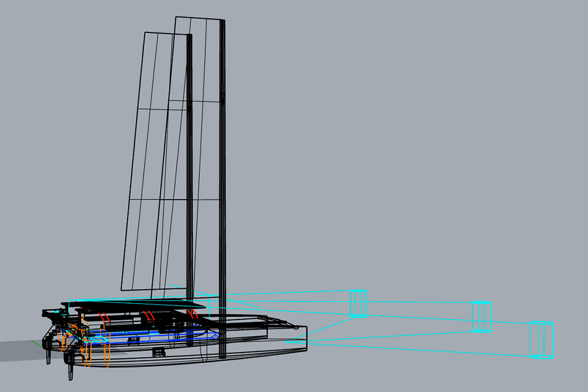
Task: Select the top edge of the tall sail
Action: [x=200, y=19]
